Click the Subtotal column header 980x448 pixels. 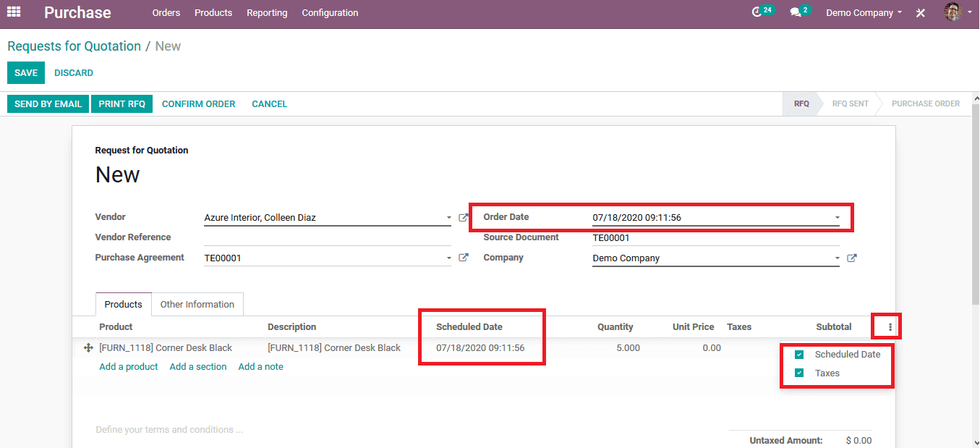click(x=834, y=327)
